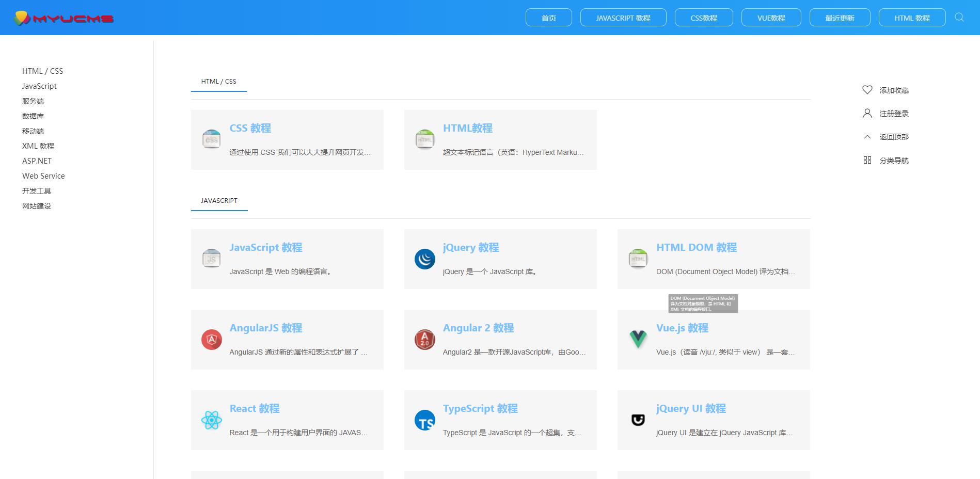Click the React atom icon
The width and height of the screenshot is (980, 479).
212,420
